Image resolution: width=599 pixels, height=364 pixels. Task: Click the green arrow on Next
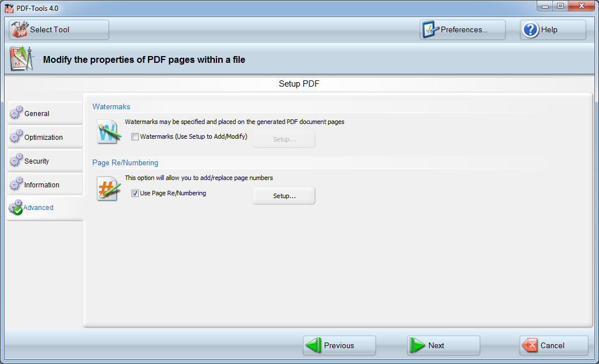pyautogui.click(x=418, y=345)
